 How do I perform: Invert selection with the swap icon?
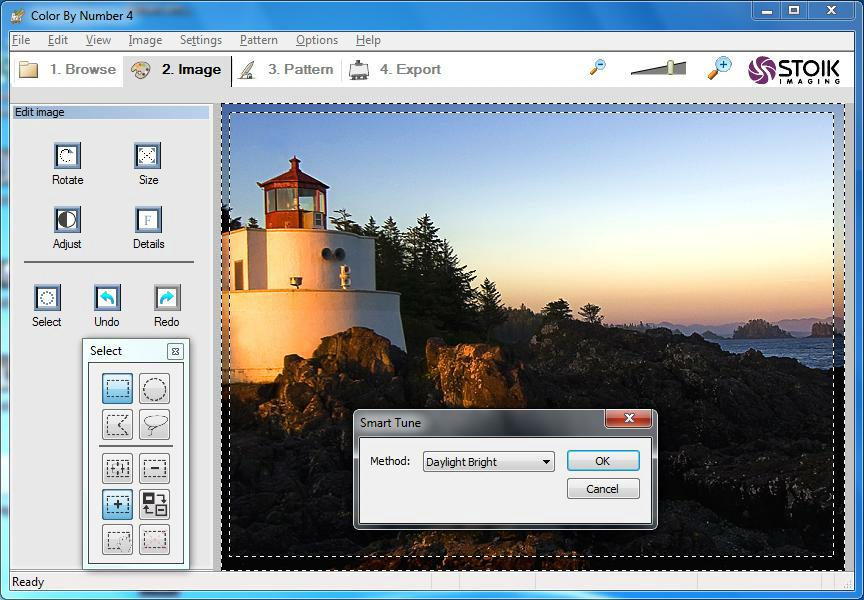155,504
